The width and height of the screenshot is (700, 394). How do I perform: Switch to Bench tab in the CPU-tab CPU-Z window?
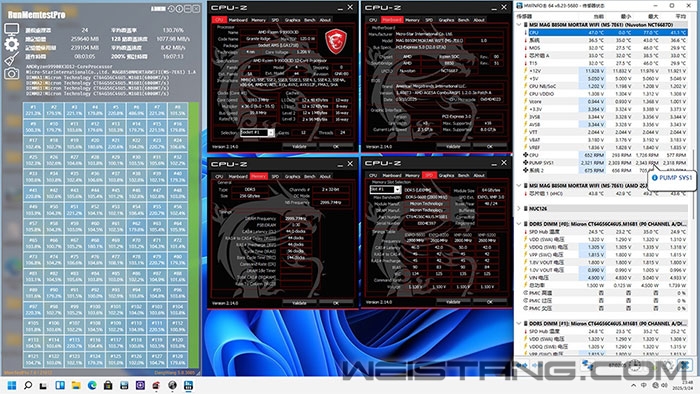point(309,20)
